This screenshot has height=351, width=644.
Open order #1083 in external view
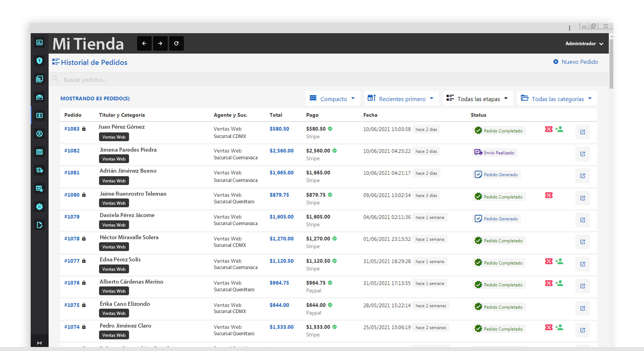(583, 132)
